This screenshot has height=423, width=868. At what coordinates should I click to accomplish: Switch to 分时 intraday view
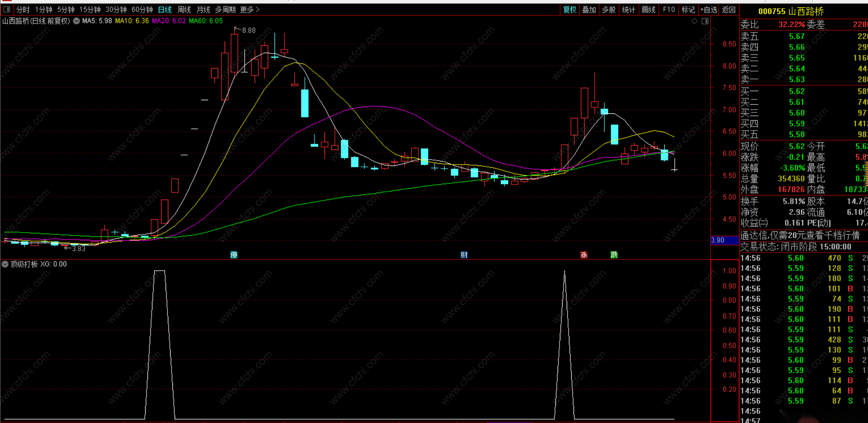click(23, 10)
